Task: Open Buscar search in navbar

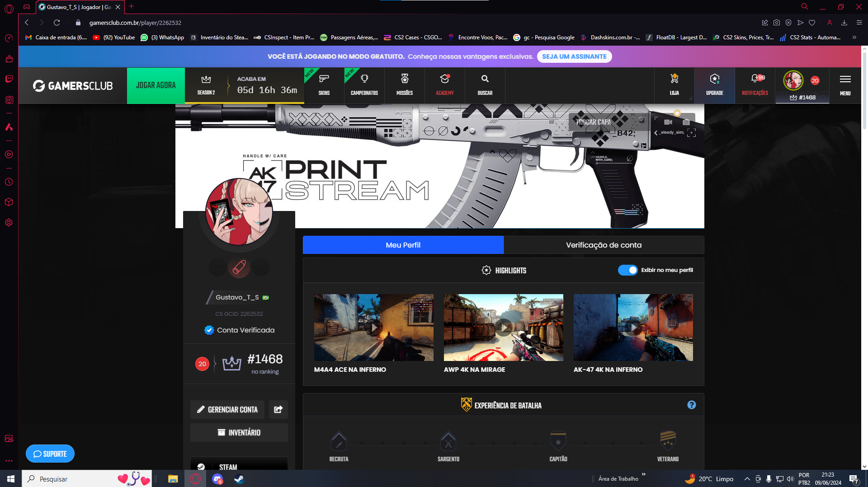Action: (485, 85)
